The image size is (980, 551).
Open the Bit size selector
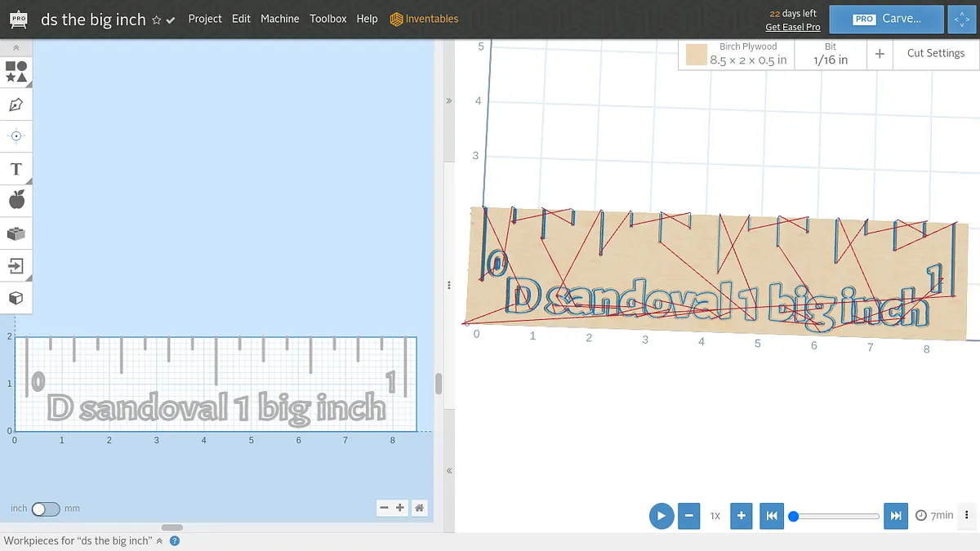coord(831,54)
